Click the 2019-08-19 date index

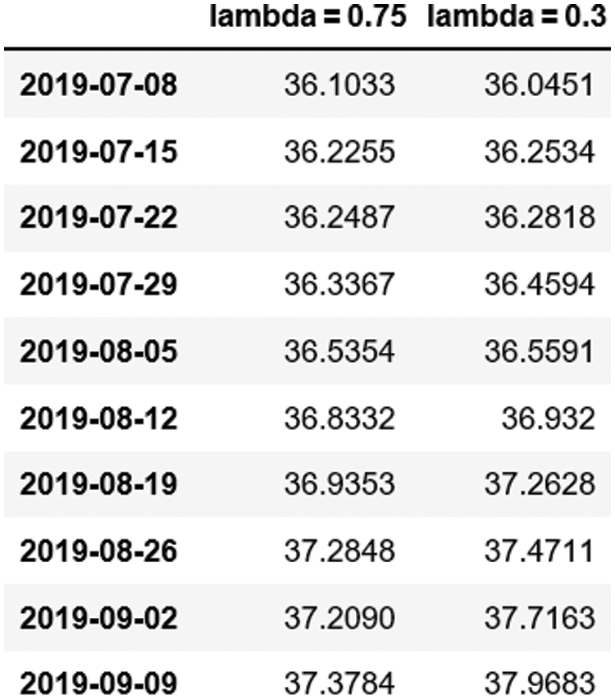98,484
